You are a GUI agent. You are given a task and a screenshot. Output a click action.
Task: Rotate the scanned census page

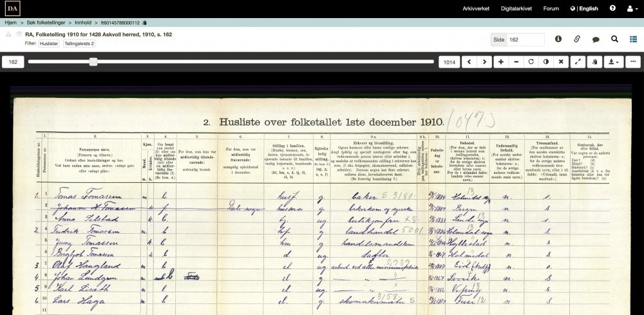[531, 62]
